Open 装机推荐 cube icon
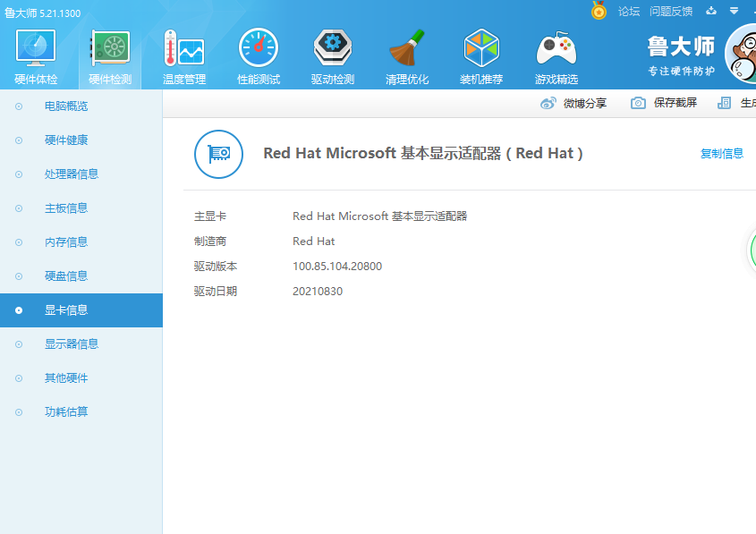 tap(481, 47)
